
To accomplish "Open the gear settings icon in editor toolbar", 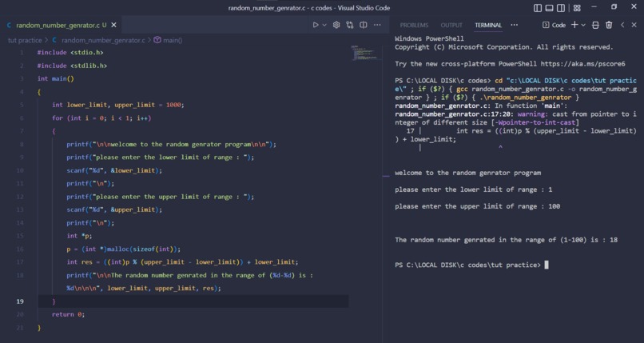I will click(x=336, y=25).
